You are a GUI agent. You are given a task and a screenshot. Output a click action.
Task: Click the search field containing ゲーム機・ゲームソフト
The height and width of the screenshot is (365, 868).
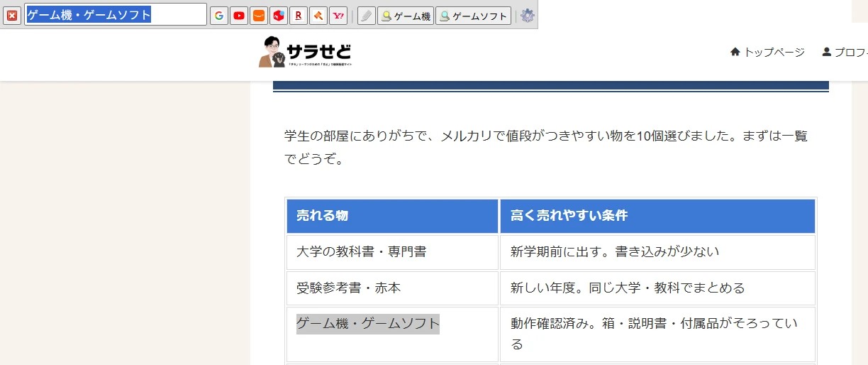[x=116, y=15]
